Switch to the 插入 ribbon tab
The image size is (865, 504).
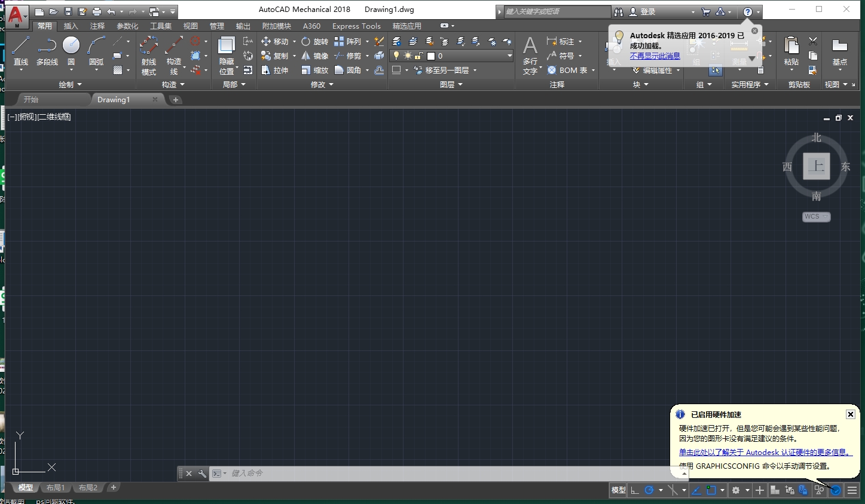point(71,26)
